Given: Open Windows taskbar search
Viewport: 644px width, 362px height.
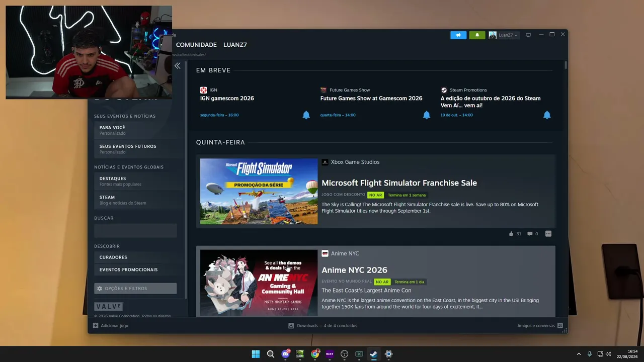Looking at the screenshot, I should [x=271, y=354].
